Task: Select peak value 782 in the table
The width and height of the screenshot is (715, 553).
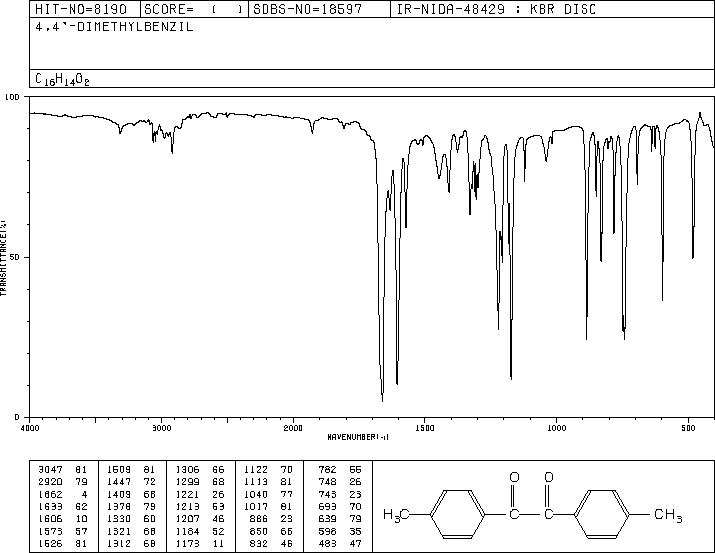Action: (x=327, y=470)
